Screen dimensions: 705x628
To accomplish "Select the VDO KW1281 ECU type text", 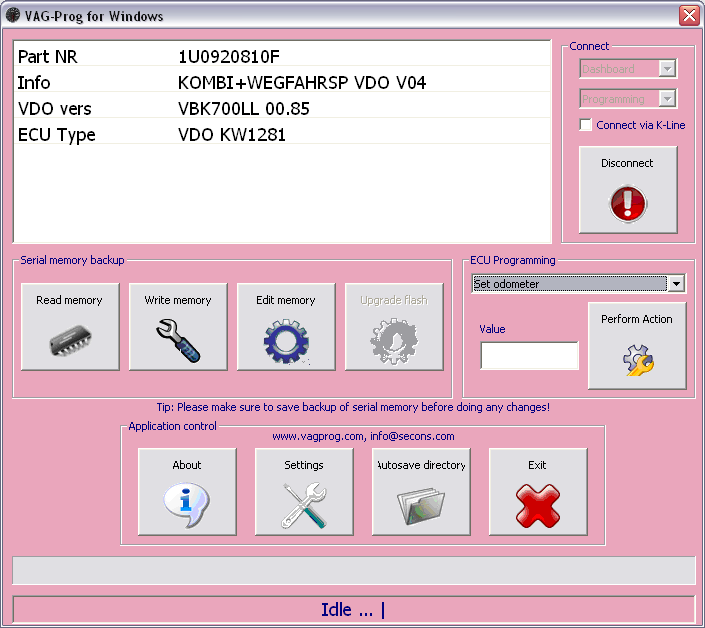I will [x=232, y=135].
